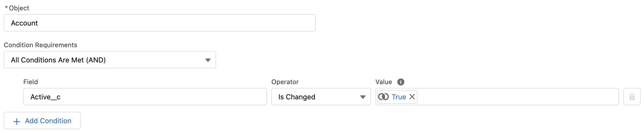
Task: Click the Condition Requirements label
Action: coord(40,45)
